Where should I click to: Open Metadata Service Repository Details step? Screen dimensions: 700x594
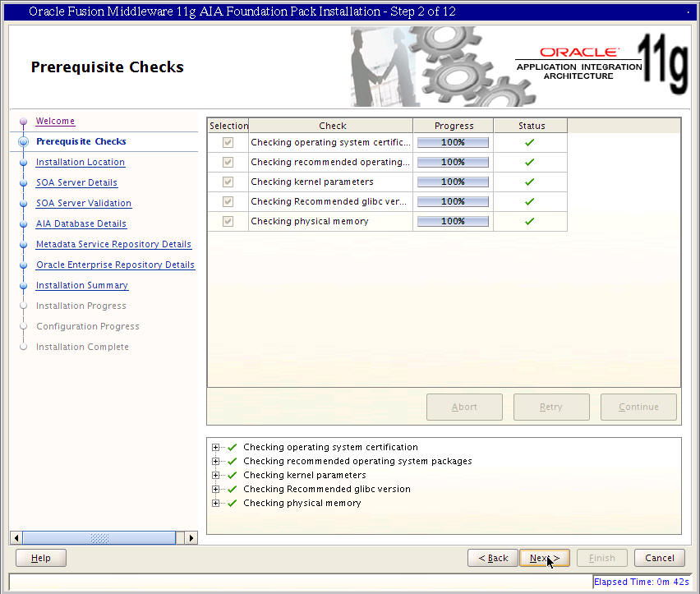click(x=114, y=244)
